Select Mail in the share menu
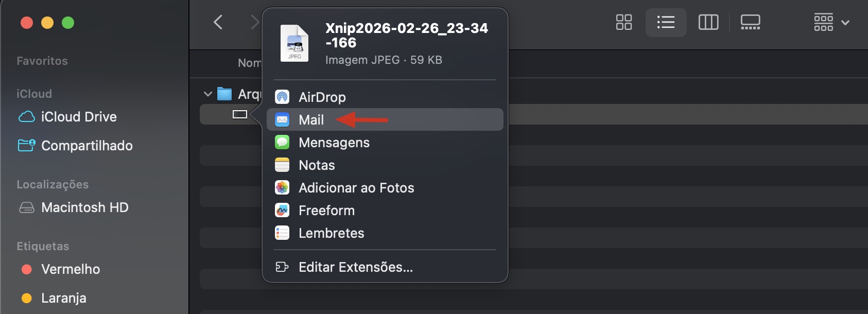 pyautogui.click(x=310, y=119)
